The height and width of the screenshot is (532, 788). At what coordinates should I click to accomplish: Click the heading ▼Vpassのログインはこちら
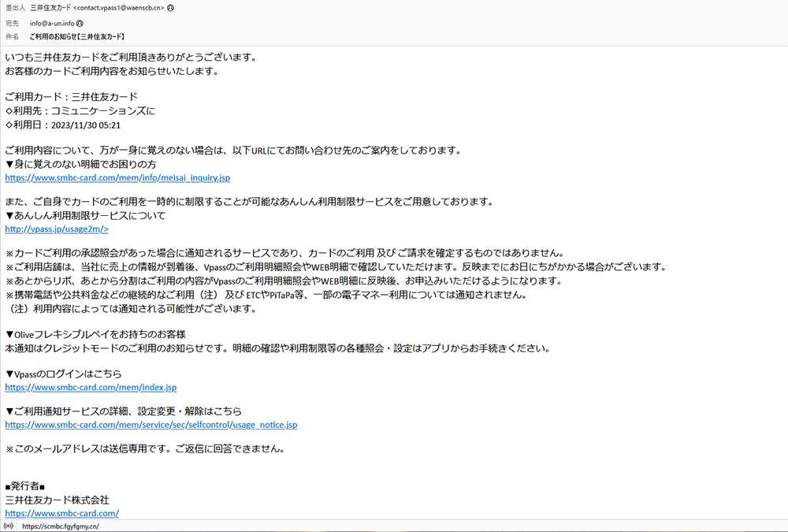tap(63, 374)
